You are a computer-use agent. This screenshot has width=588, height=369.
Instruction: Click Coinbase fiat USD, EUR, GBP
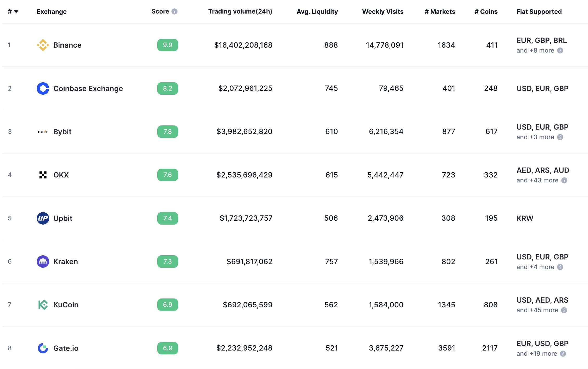click(542, 88)
